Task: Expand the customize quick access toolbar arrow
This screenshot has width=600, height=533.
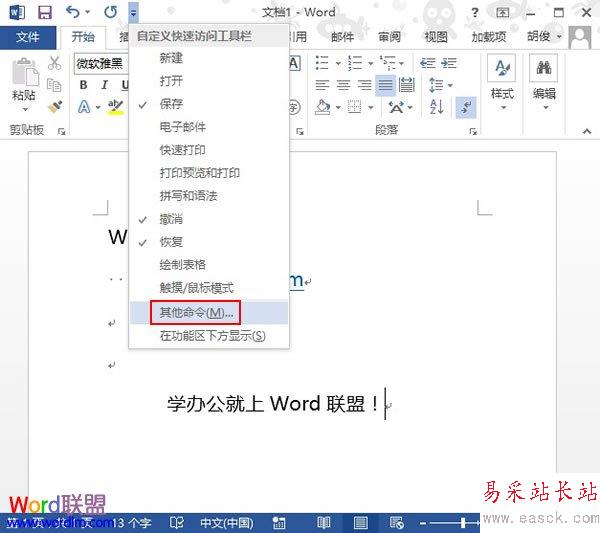Action: [134, 13]
